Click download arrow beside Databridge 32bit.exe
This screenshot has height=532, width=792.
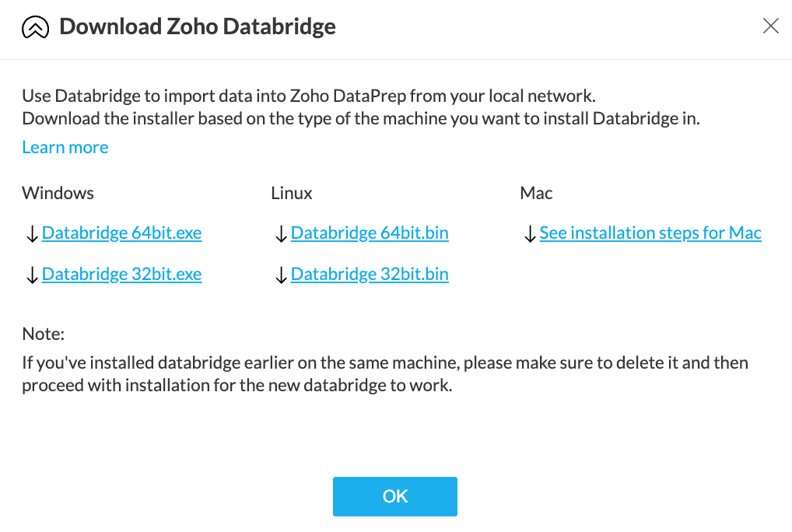click(x=32, y=275)
